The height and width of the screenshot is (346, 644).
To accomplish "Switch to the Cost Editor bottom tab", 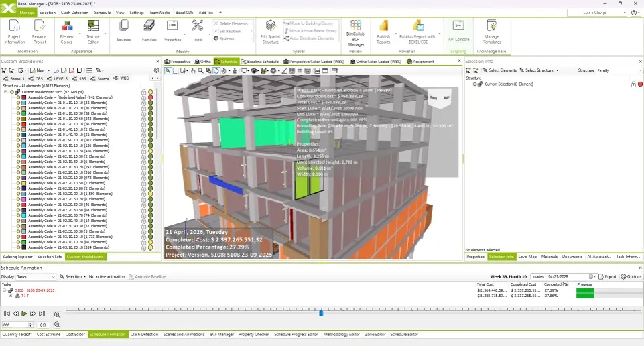I will tap(75, 334).
